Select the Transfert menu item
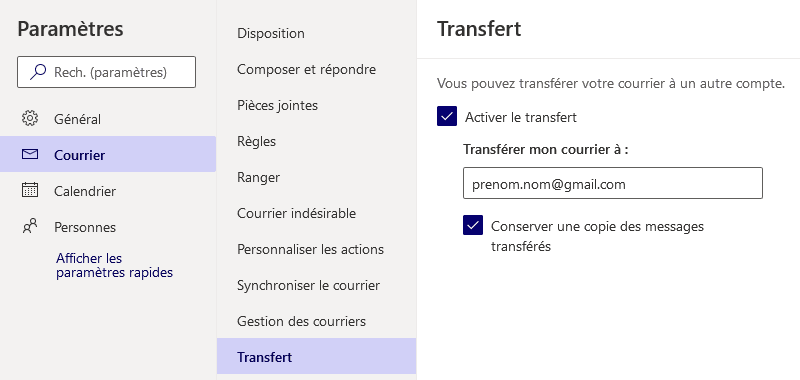The width and height of the screenshot is (800, 380). point(316,356)
